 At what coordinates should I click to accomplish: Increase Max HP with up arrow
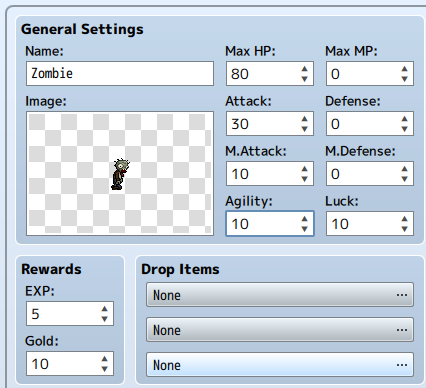(x=304, y=69)
